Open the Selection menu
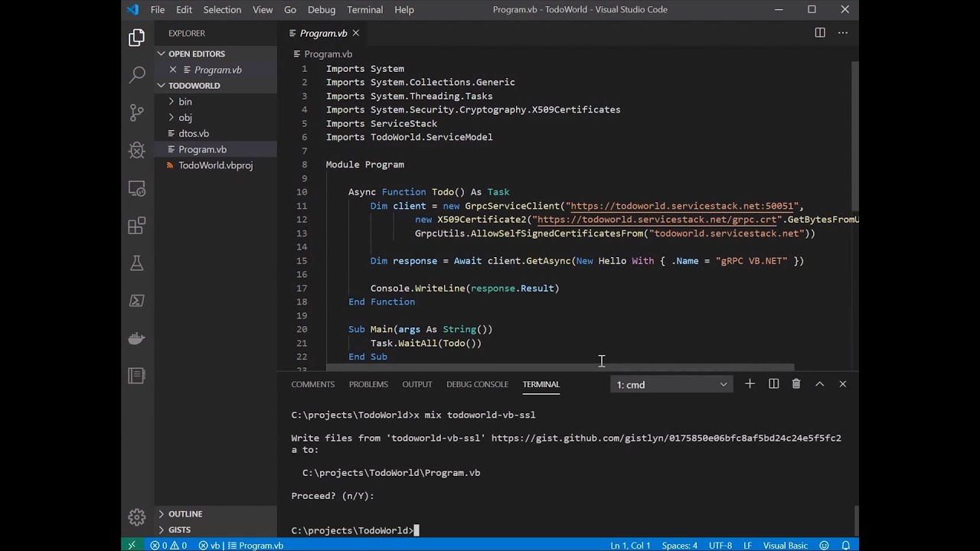 click(222, 9)
